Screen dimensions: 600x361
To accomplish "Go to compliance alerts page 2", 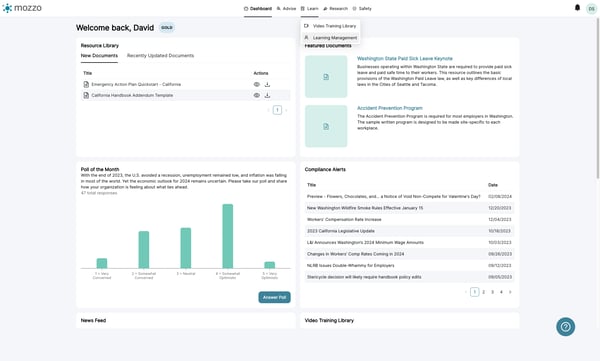I will click(484, 292).
